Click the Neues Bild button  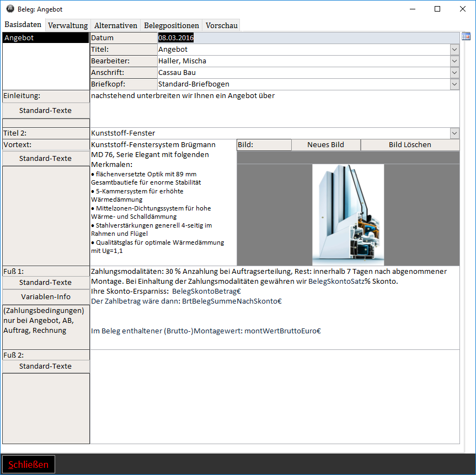coord(325,145)
